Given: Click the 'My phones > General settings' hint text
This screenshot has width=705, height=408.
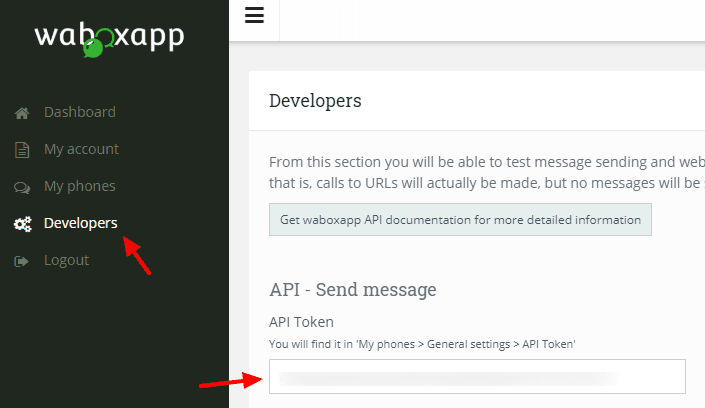Looking at the screenshot, I should tap(422, 344).
